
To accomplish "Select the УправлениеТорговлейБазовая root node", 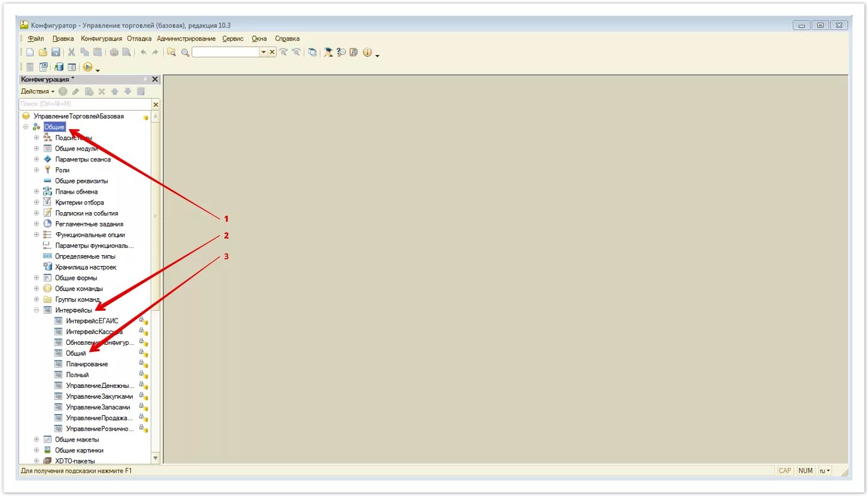I will 79,116.
